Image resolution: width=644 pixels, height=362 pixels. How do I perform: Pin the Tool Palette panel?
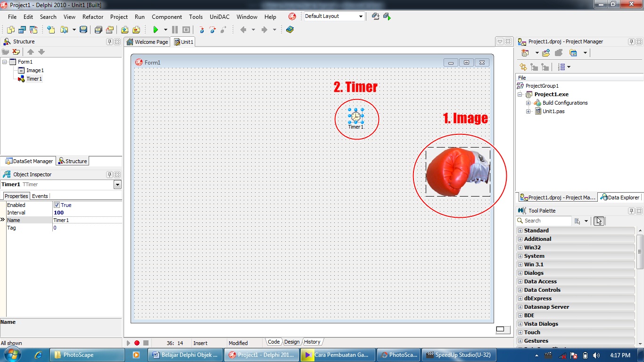(631, 211)
